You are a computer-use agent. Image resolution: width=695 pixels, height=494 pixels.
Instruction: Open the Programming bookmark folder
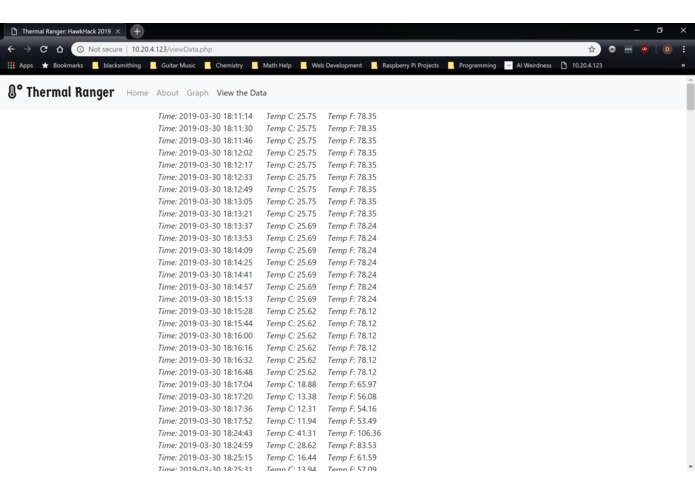472,65
